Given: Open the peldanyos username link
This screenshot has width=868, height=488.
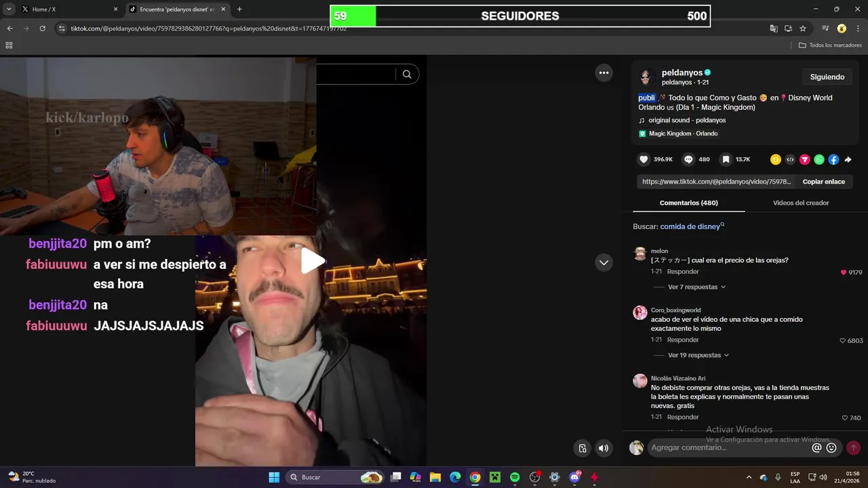Looking at the screenshot, I should [x=682, y=73].
